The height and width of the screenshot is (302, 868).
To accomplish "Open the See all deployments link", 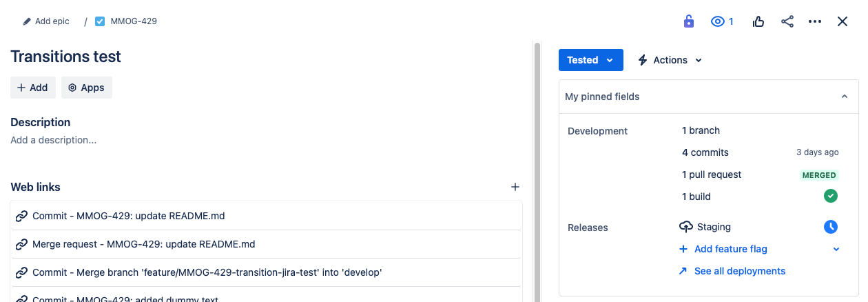I will [x=739, y=271].
